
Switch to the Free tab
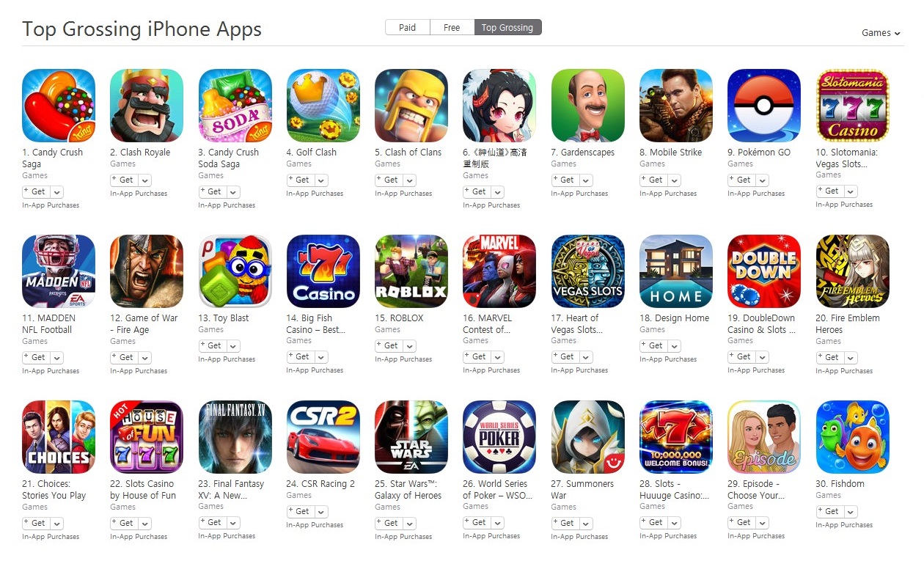click(x=452, y=28)
